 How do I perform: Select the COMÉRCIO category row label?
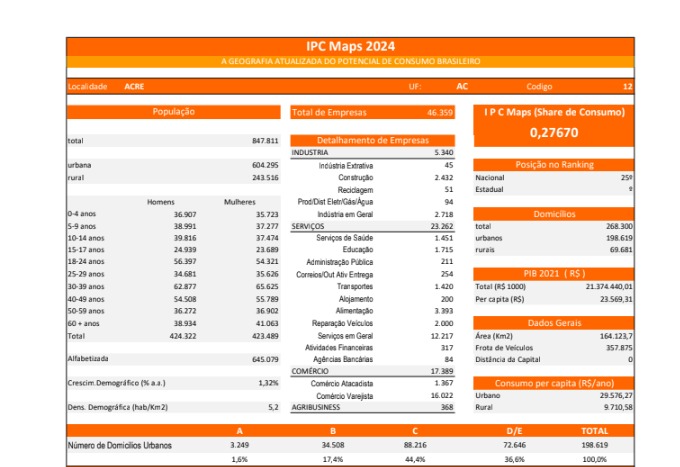310,371
